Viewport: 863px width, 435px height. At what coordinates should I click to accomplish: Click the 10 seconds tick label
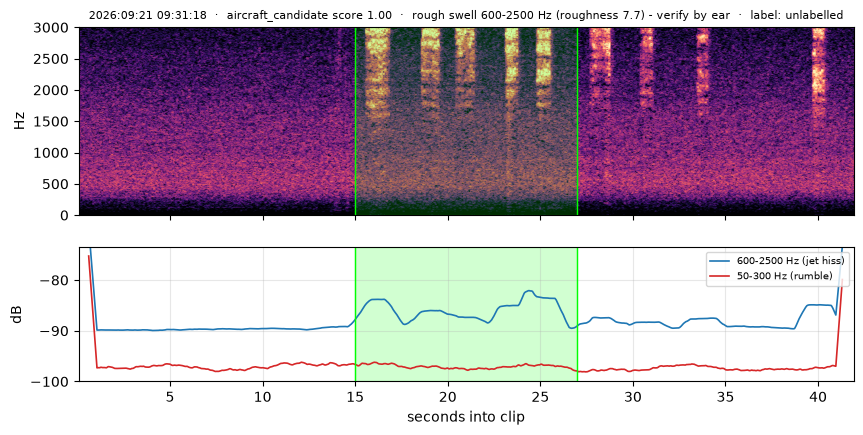[x=263, y=396]
